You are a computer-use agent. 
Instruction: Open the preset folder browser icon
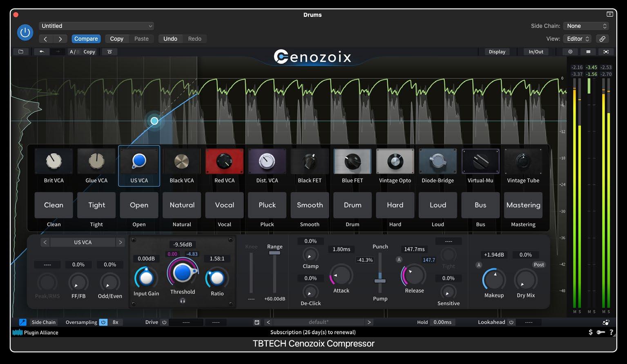click(x=21, y=52)
